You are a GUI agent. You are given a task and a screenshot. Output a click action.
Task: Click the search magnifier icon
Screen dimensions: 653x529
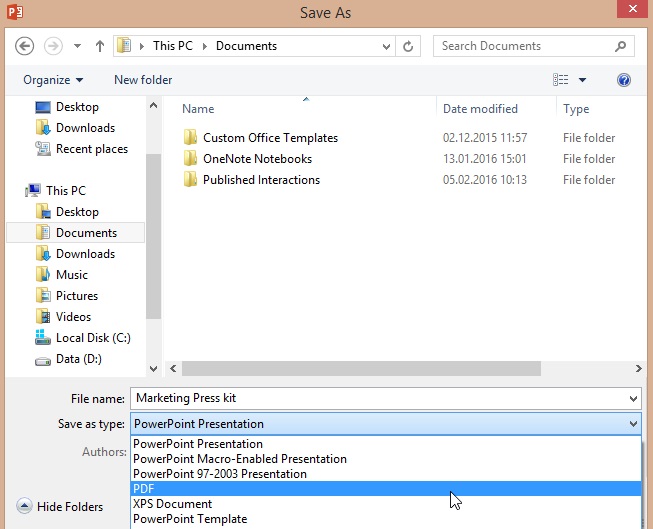(x=620, y=46)
